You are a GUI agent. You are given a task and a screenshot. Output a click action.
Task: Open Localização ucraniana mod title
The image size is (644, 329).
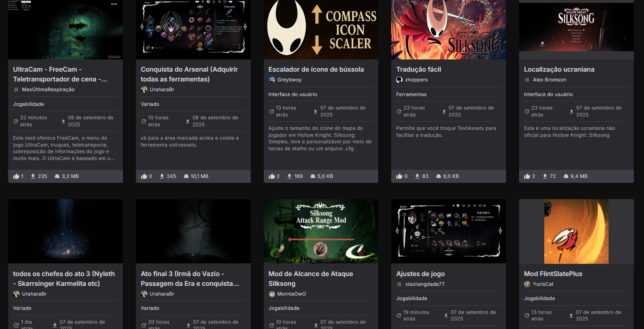559,69
